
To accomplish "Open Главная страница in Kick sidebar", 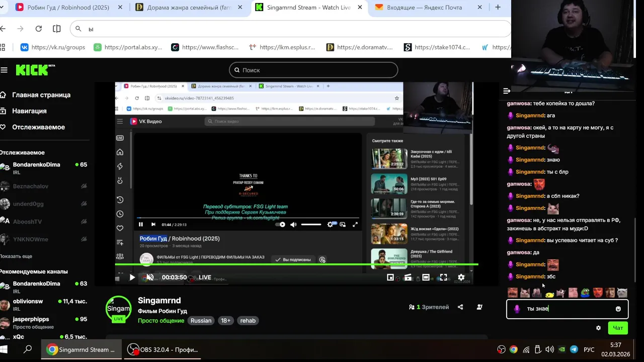I will 41,95.
